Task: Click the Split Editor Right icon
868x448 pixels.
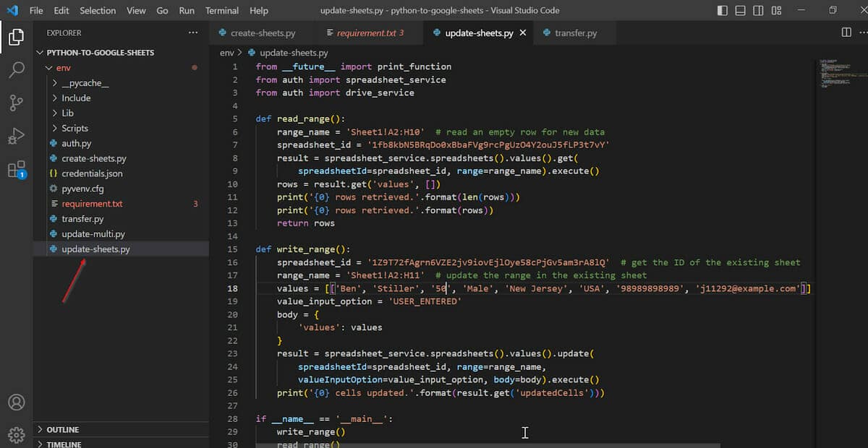Action: (846, 33)
